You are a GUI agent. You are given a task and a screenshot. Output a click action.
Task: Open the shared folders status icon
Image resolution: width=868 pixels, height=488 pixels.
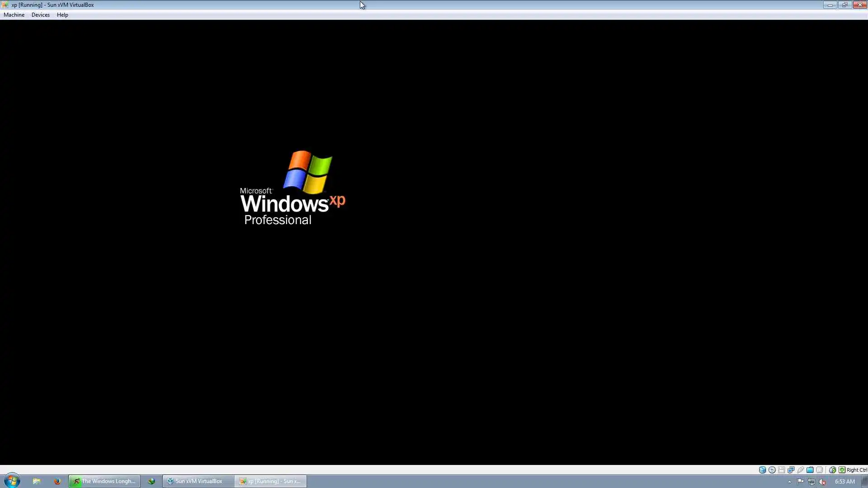point(810,470)
